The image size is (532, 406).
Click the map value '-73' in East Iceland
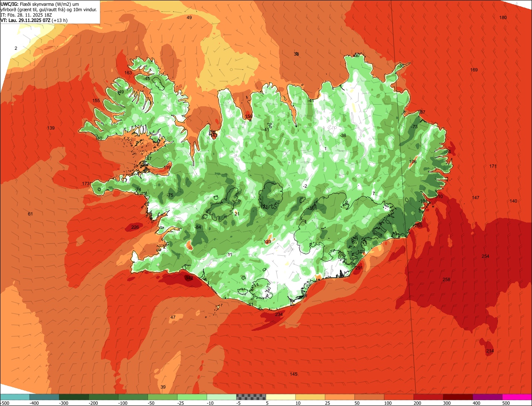414,127
